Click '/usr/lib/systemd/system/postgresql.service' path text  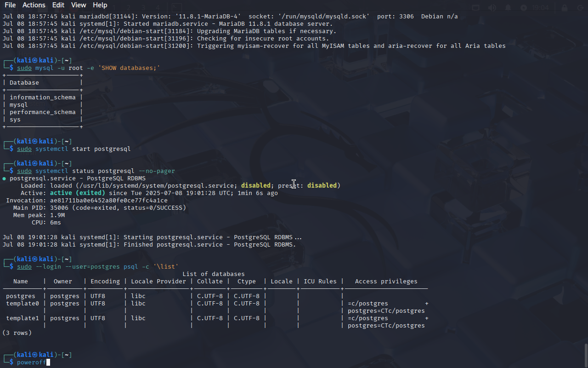[x=157, y=186]
